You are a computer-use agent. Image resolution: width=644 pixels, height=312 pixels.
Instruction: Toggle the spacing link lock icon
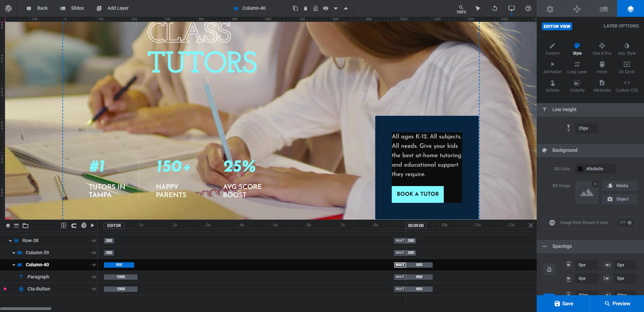click(549, 269)
